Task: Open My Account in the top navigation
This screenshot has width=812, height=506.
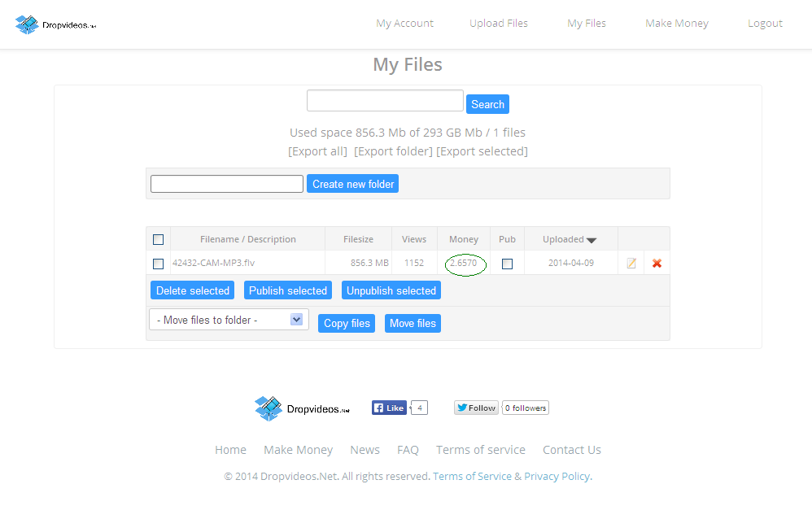Action: (x=404, y=24)
